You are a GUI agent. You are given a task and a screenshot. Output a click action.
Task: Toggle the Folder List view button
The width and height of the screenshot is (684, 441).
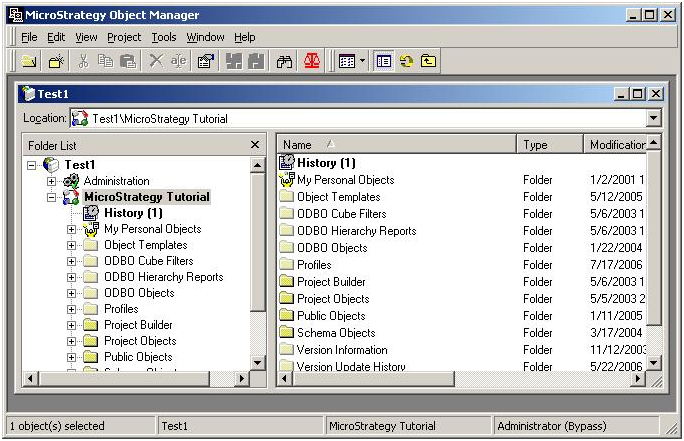tap(383, 61)
